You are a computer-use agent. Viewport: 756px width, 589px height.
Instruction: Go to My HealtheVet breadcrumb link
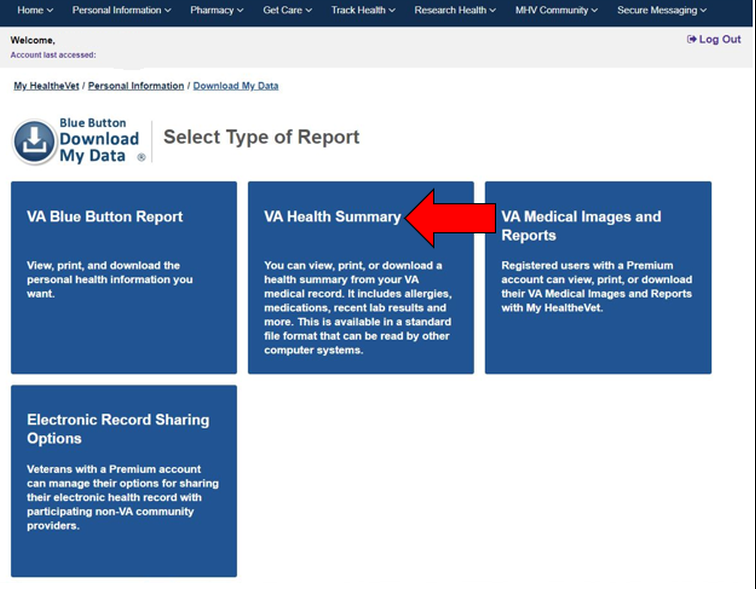46,86
